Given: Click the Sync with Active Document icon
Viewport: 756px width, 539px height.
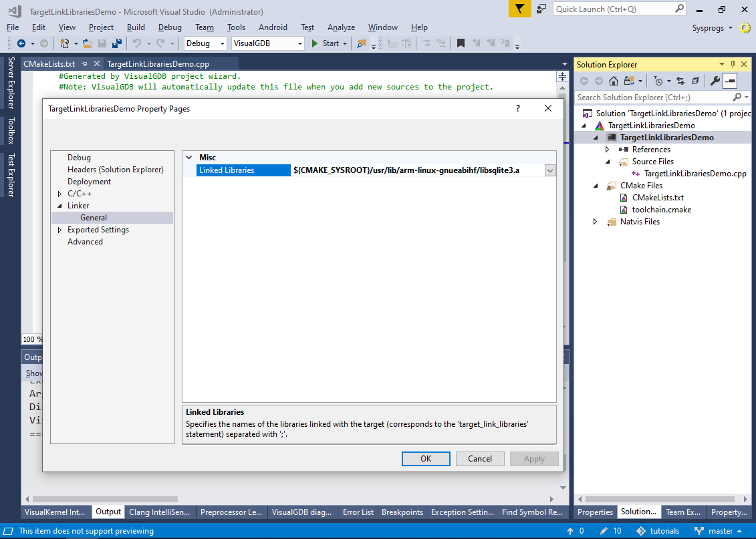Looking at the screenshot, I should coord(680,81).
